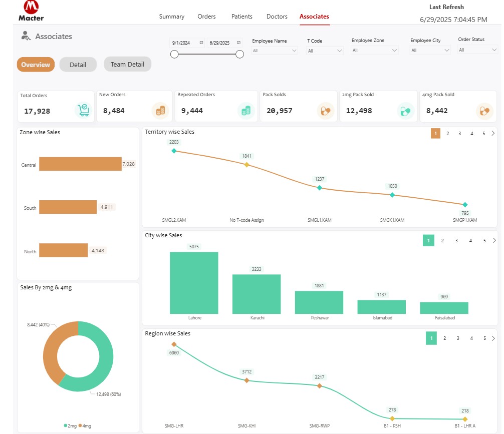504x434 pixels.
Task: Open the end date calendar picker icon
Action: 238,43
